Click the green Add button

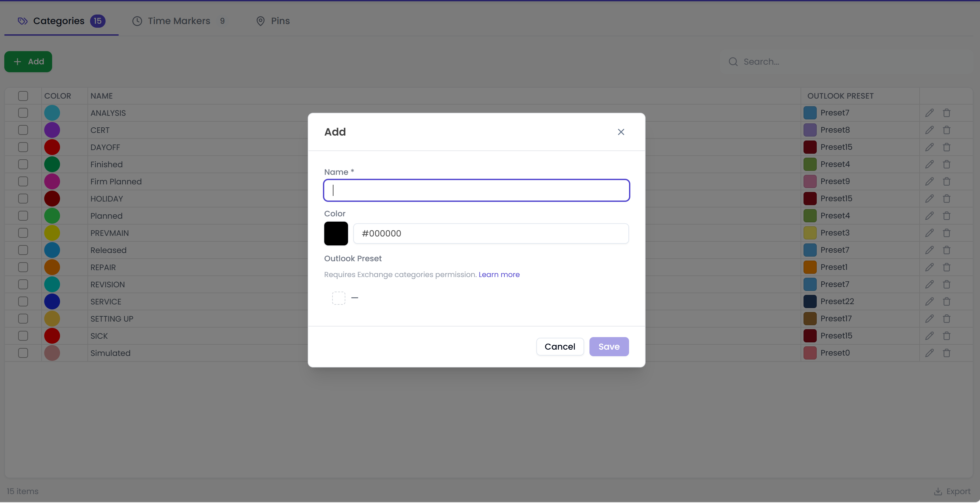pos(28,62)
